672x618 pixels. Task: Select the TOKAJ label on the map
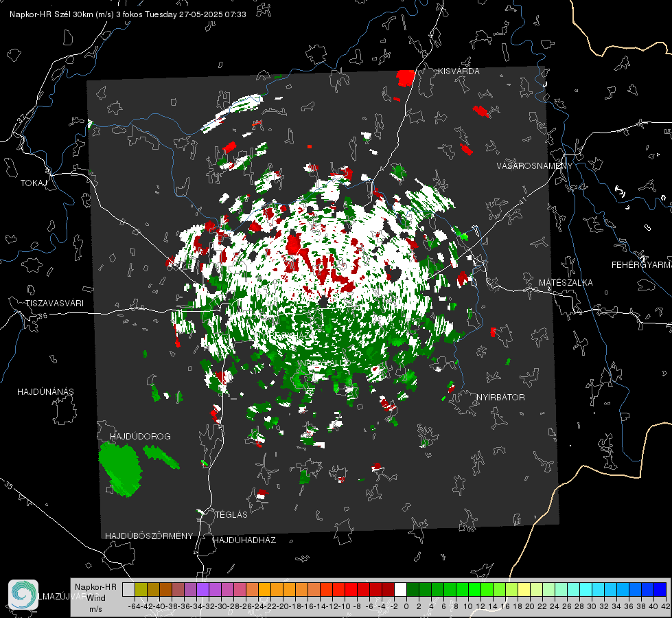click(x=34, y=183)
